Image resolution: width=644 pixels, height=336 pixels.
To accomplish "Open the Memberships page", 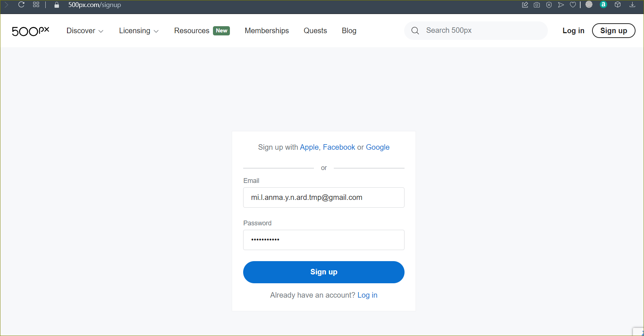I will click(267, 31).
